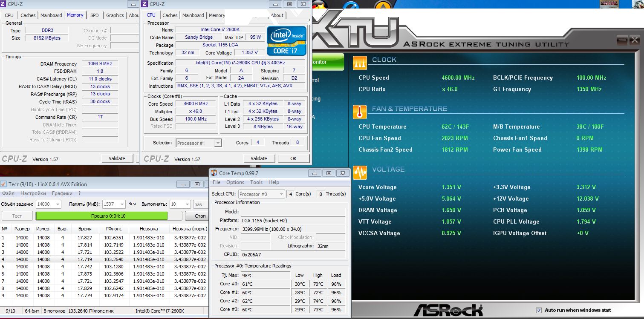644x319 pixels.
Task: Open Caches tab in CPU-Z processor window
Action: pos(170,15)
